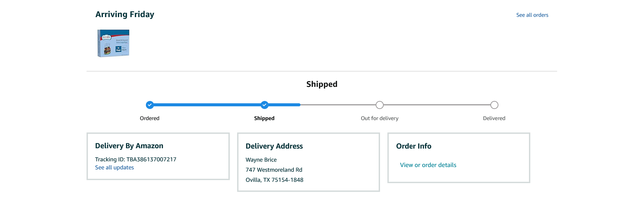Open See all updates tracking link
Viewport: 644px width, 218px height.
(x=114, y=168)
